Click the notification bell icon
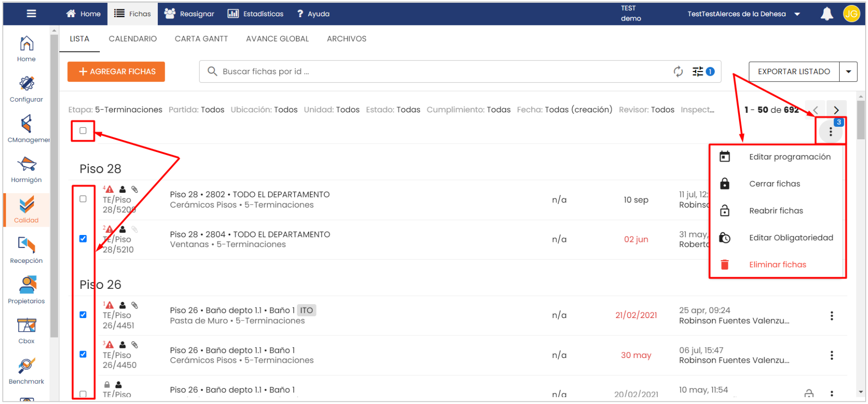 tap(826, 14)
